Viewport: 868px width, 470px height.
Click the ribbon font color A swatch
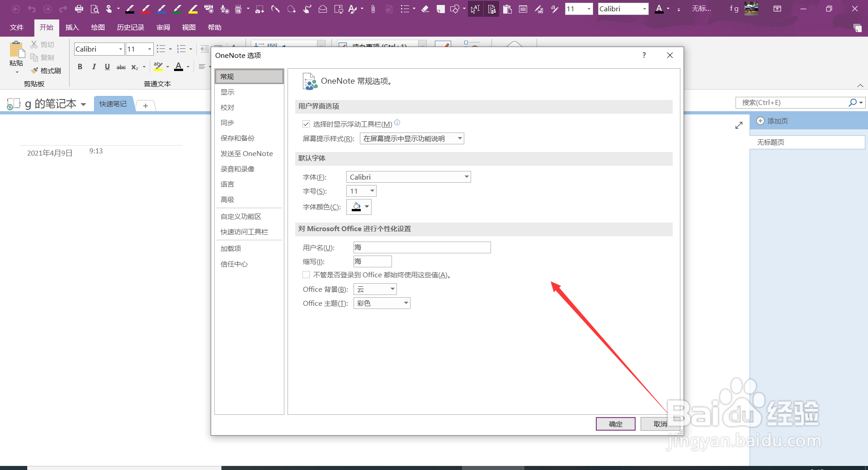179,67
